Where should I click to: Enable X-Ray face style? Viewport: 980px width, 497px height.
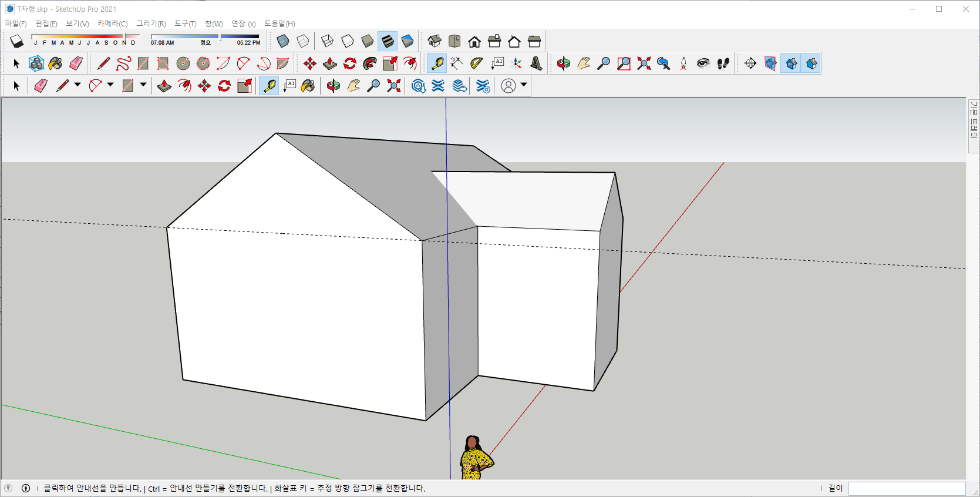[283, 41]
